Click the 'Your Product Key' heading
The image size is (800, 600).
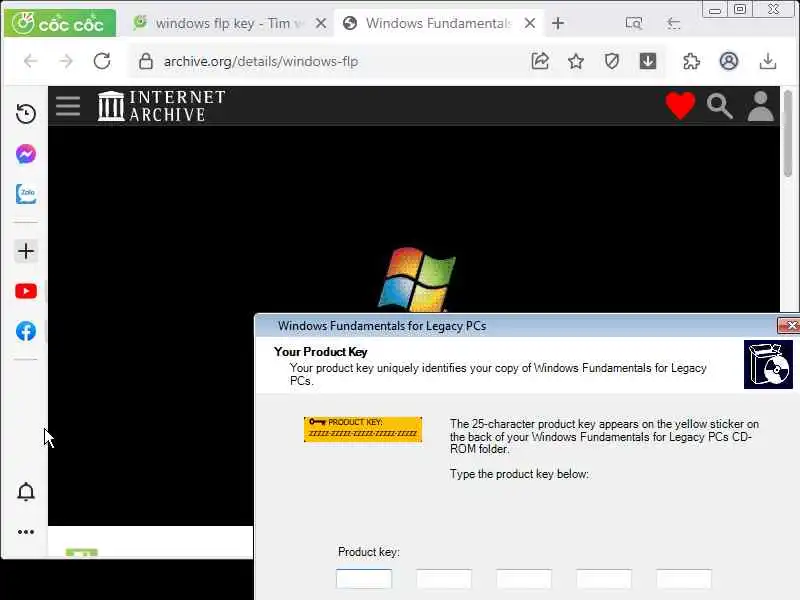point(320,352)
